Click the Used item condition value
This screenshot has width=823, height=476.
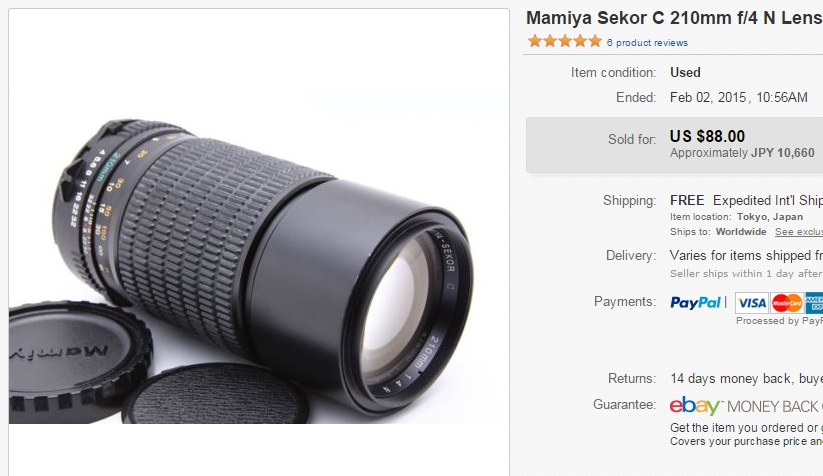coord(685,72)
